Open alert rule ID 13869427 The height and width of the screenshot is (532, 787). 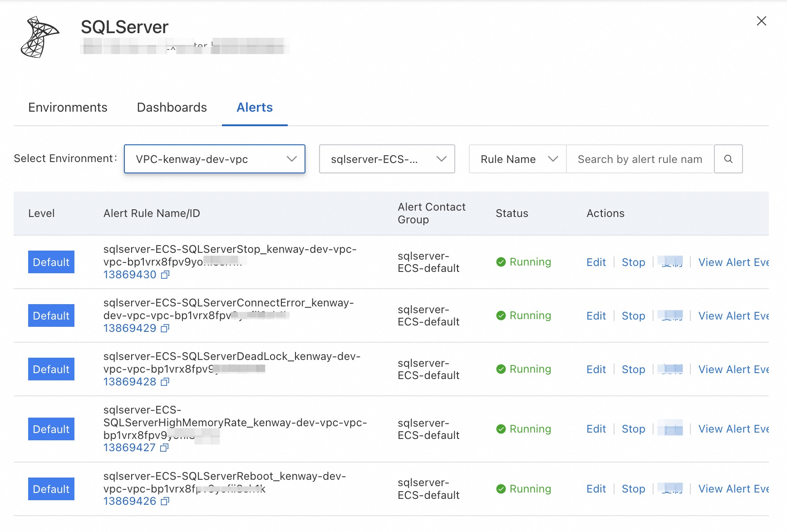tap(129, 448)
